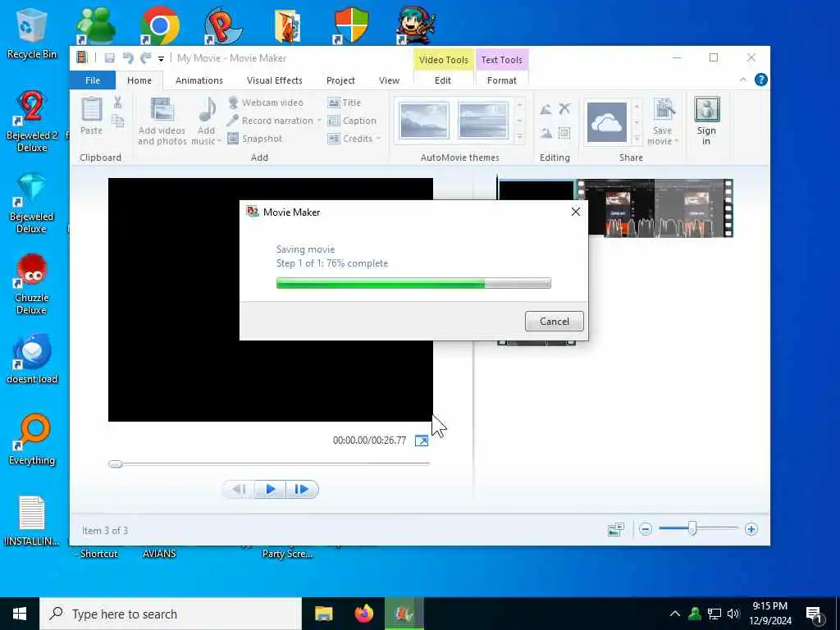Expand the AutoMovie themes gallery
Screen dimensions: 840x630
pyautogui.click(x=519, y=138)
